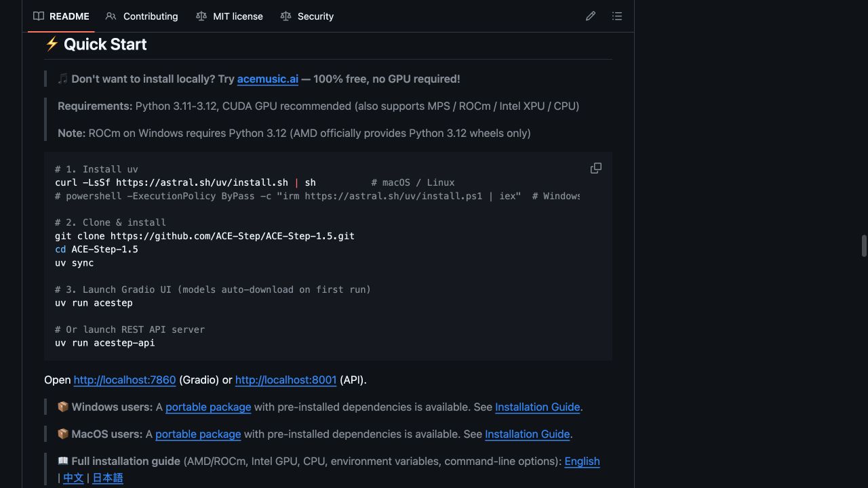Screen dimensions: 868x488
Task: Open the English installation guide link
Action: coord(582,462)
